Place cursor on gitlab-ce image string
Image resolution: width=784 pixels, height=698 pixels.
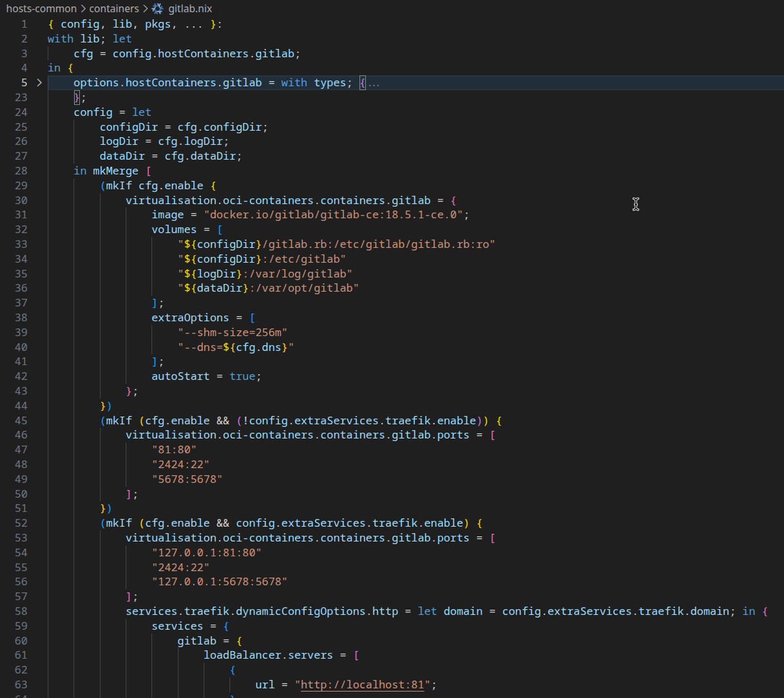(333, 214)
